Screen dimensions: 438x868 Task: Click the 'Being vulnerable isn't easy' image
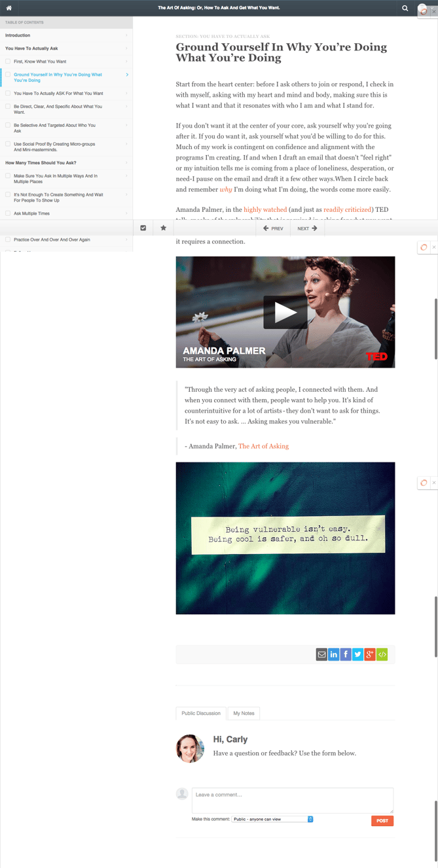point(285,538)
